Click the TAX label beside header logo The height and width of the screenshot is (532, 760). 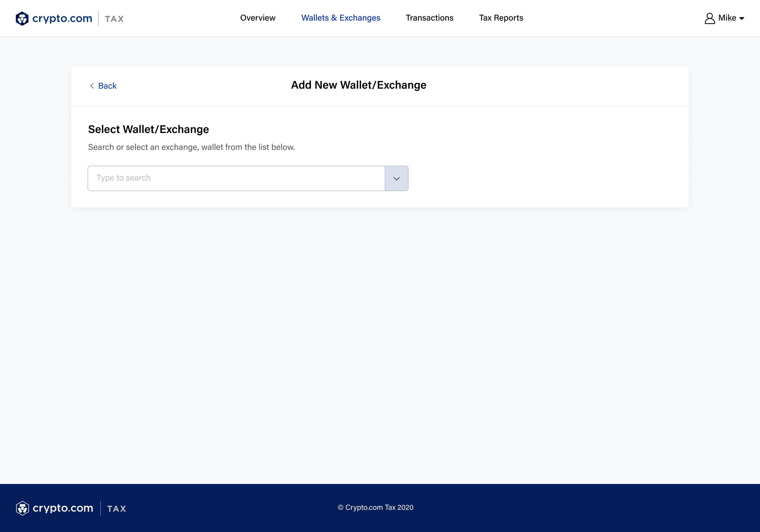(x=115, y=19)
